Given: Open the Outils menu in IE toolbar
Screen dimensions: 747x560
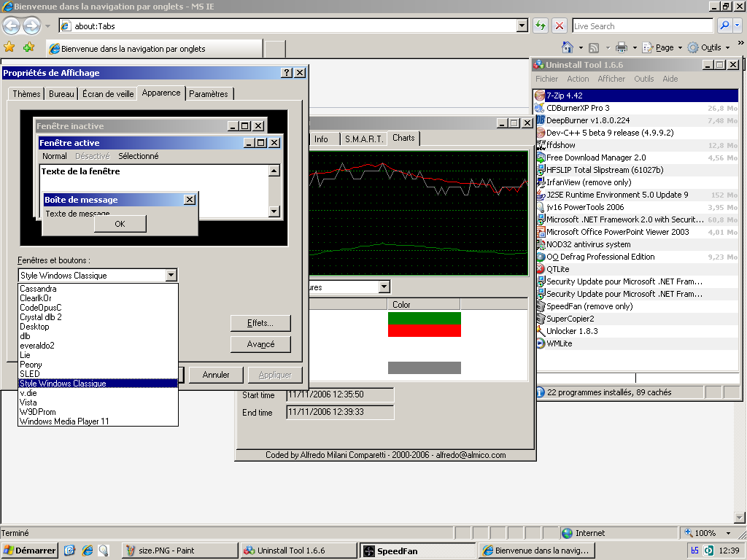Looking at the screenshot, I should click(709, 47).
